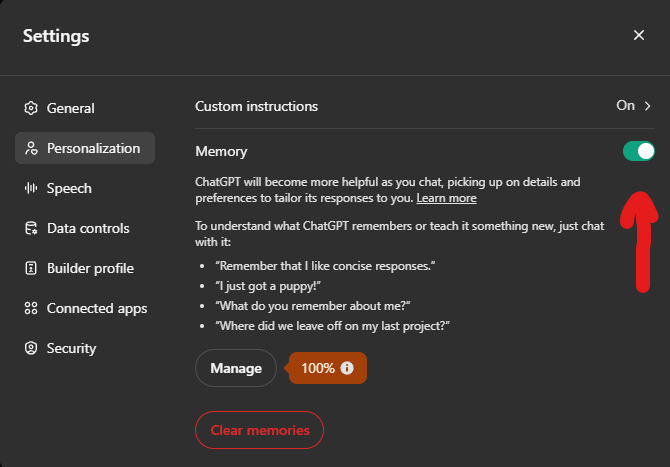Click the Connected apps grid icon
The height and width of the screenshot is (467, 670).
point(31,308)
